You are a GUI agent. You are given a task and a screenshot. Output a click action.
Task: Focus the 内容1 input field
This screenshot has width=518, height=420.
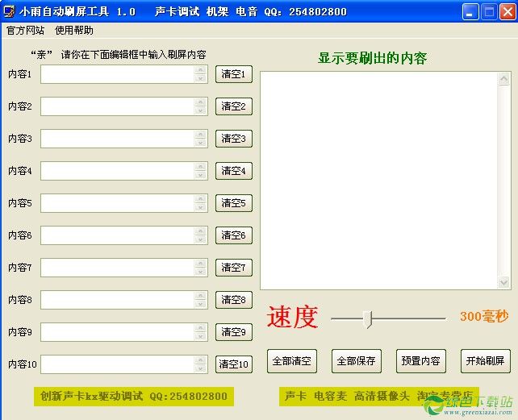point(118,74)
